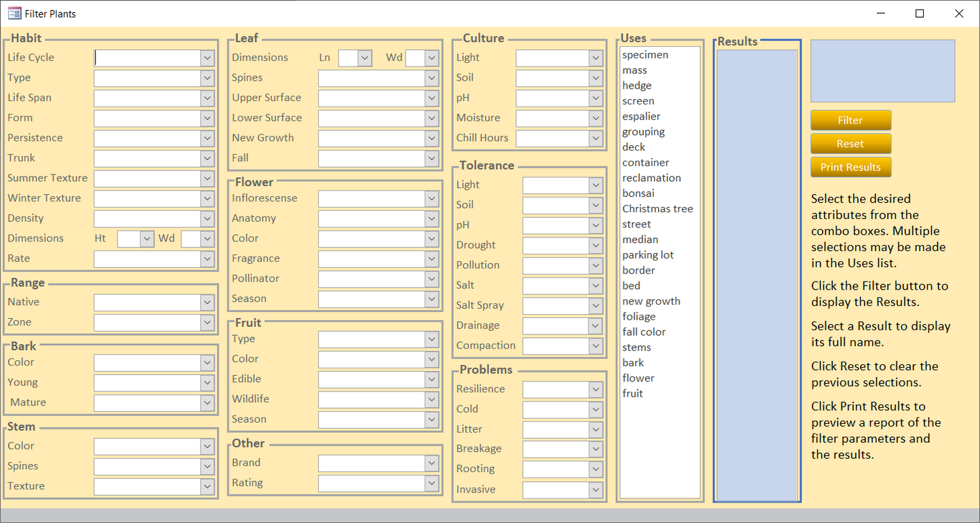Select 'hedge' in the Uses list
Viewport: 980px width, 523px height.
(x=637, y=85)
